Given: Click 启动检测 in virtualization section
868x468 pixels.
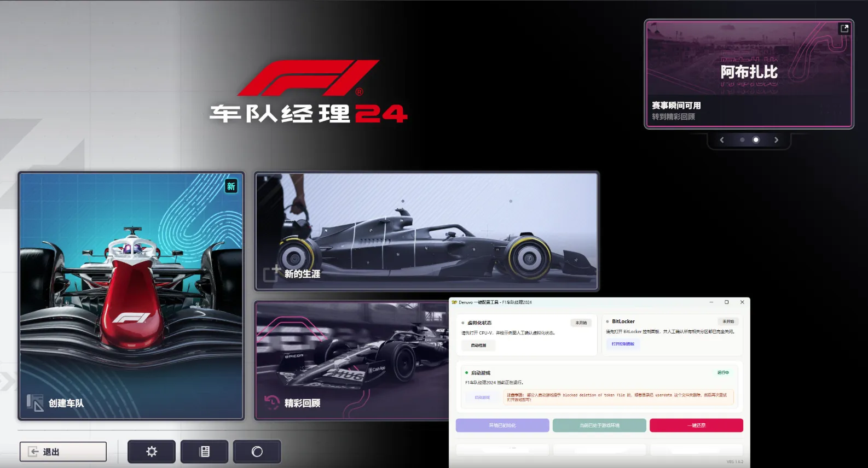Looking at the screenshot, I should coord(478,346).
